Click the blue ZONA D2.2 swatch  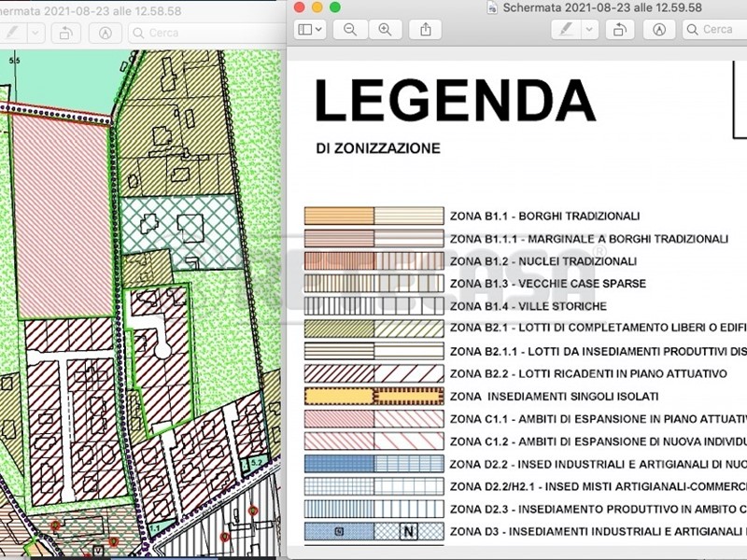pos(339,464)
